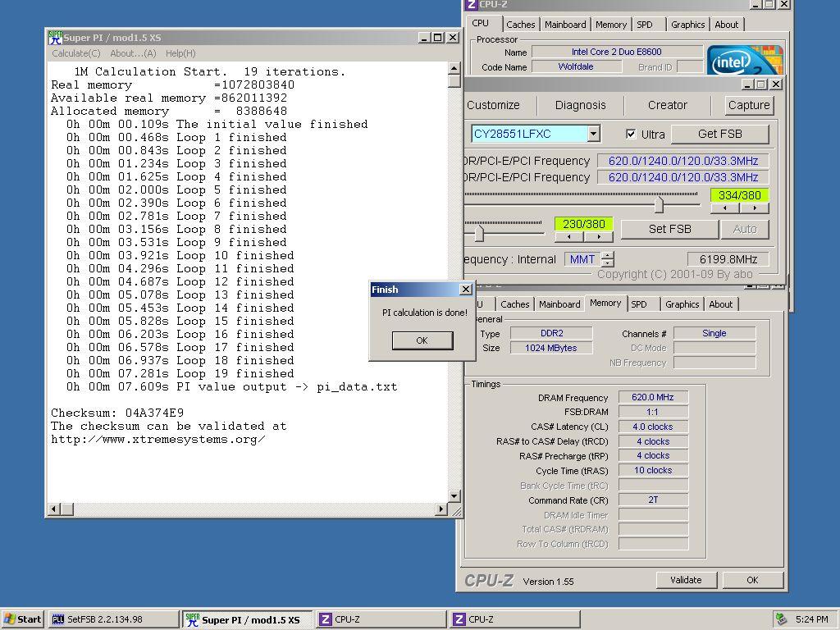Viewport: 840px width, 630px height.
Task: Click the Intel logo in CPU-Z
Action: click(x=745, y=60)
